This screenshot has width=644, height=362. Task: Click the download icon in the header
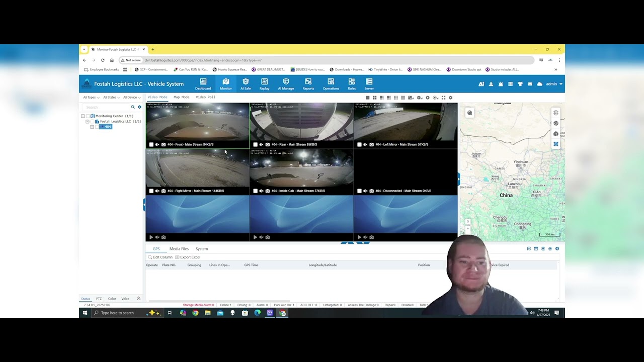coord(491,84)
